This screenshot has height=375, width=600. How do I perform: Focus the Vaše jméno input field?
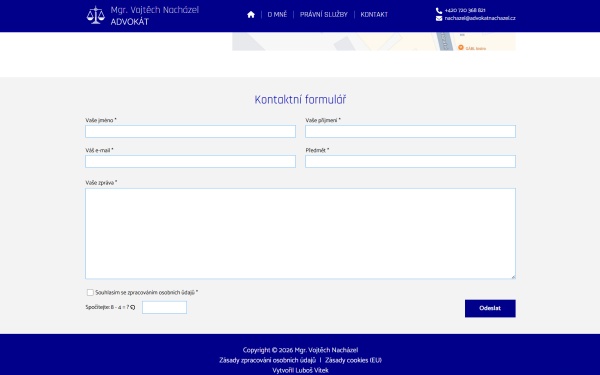point(190,131)
